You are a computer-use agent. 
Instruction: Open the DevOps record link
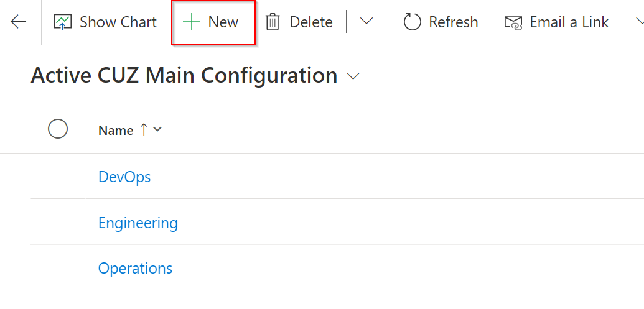click(x=124, y=177)
